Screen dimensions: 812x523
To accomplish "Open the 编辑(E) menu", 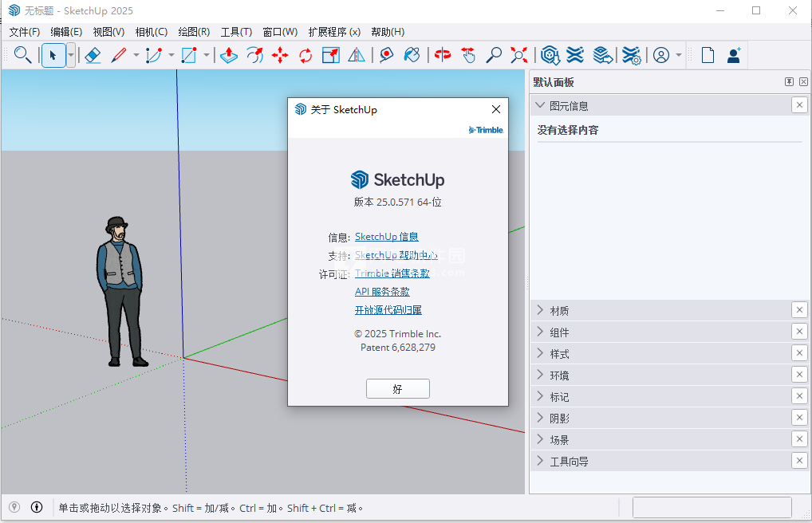I will tap(66, 32).
